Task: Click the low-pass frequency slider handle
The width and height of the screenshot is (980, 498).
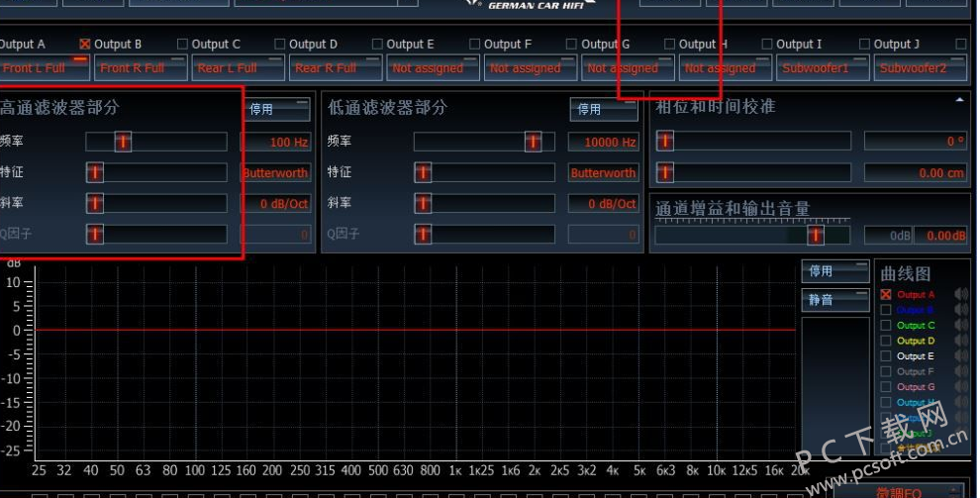Action: pyautogui.click(x=534, y=142)
